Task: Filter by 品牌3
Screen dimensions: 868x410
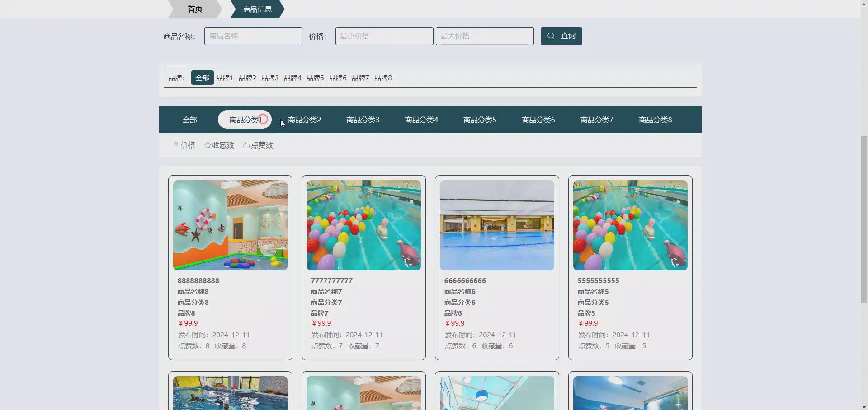Action: tap(270, 78)
